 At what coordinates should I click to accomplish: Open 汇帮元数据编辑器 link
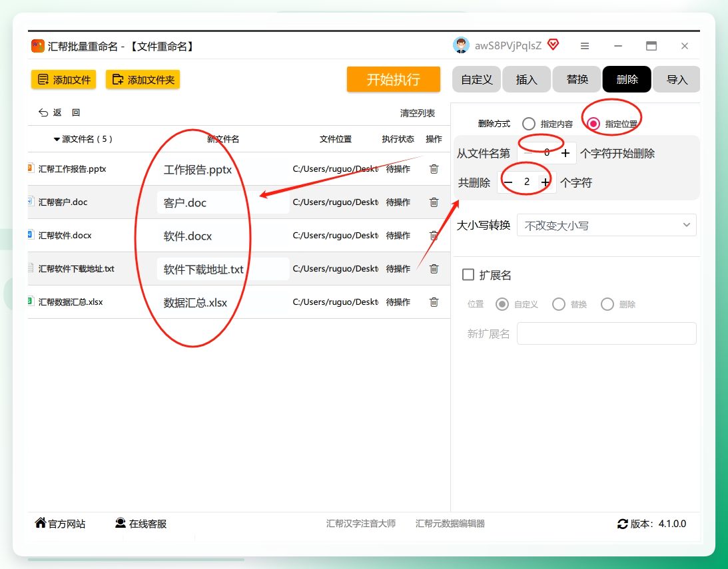450,524
